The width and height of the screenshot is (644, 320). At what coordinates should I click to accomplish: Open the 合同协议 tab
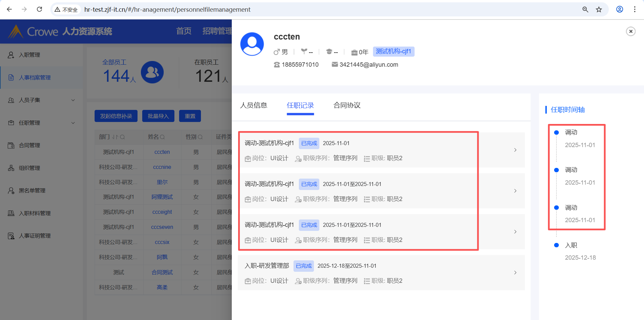click(x=347, y=105)
